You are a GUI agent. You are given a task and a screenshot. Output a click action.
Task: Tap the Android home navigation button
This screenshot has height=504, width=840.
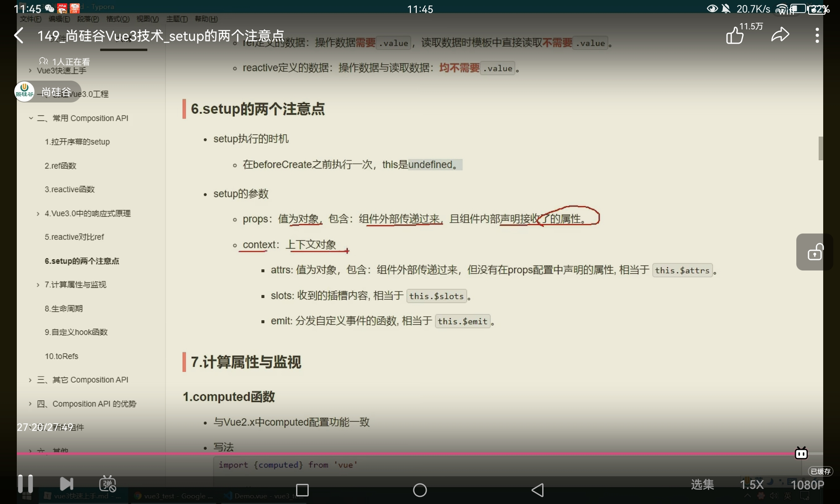(x=420, y=490)
